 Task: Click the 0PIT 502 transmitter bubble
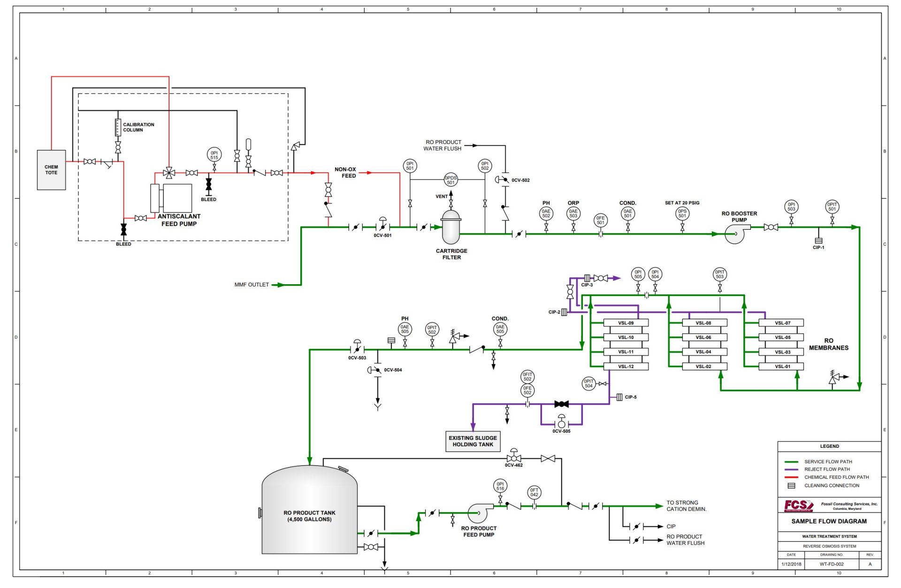coord(432,330)
